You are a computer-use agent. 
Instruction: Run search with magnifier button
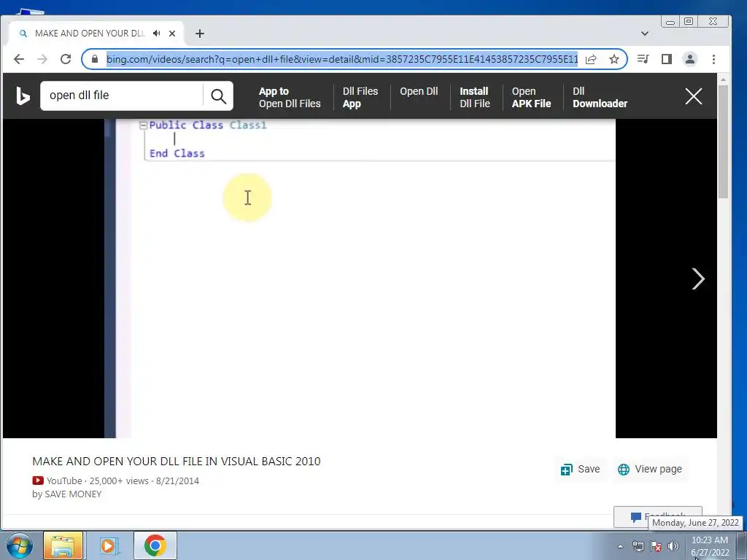tap(218, 96)
